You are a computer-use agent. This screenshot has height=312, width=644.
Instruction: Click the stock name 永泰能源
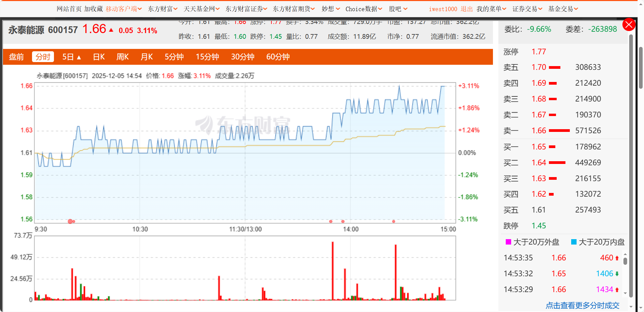pyautogui.click(x=26, y=30)
